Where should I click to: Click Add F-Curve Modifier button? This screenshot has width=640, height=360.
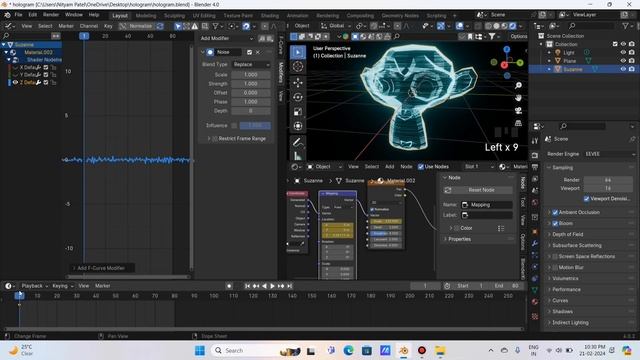click(x=101, y=268)
